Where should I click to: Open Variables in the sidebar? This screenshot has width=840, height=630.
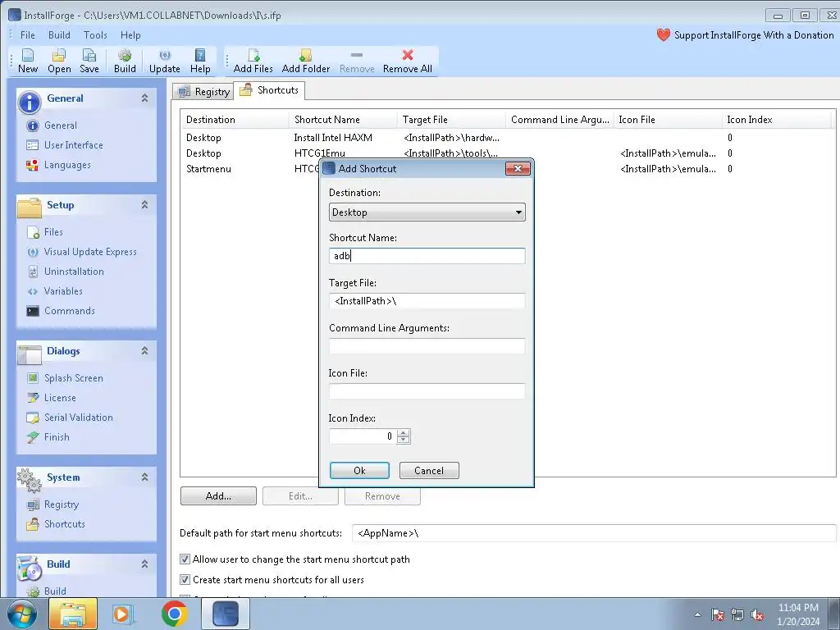tap(55, 291)
